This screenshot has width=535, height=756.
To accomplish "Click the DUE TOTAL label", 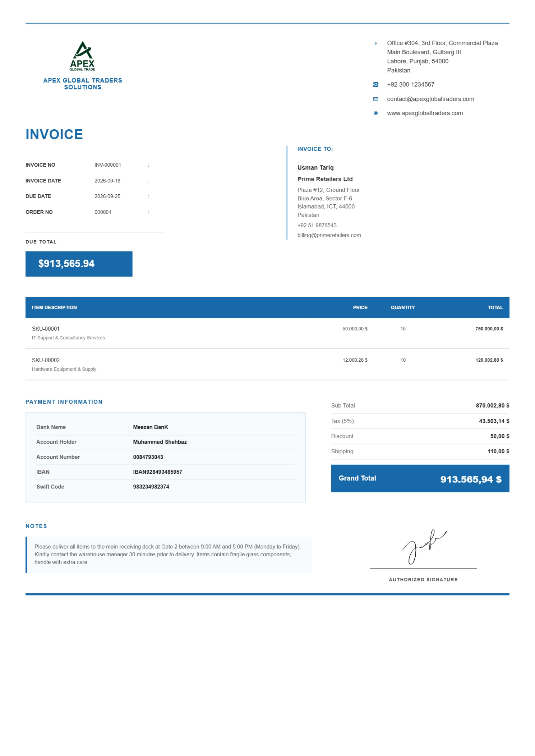I will (41, 242).
